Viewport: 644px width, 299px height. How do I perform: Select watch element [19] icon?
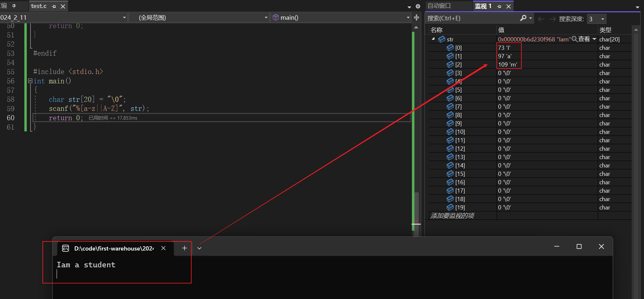450,207
